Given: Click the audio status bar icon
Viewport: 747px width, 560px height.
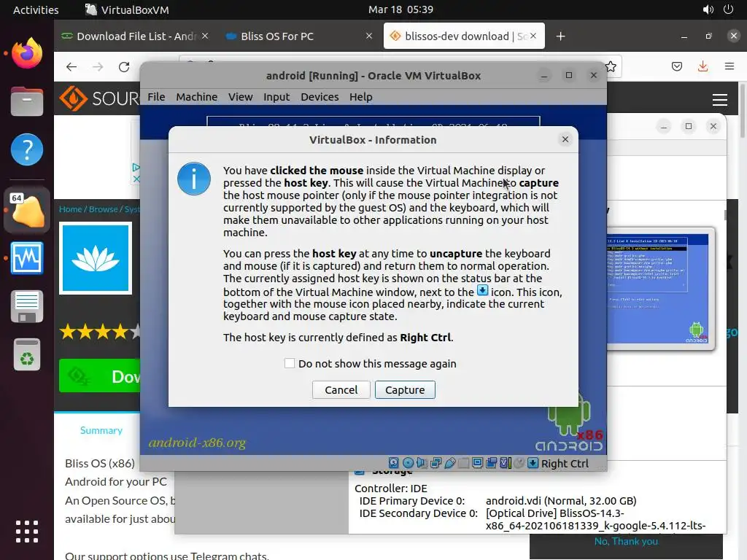Looking at the screenshot, I should point(422,463).
